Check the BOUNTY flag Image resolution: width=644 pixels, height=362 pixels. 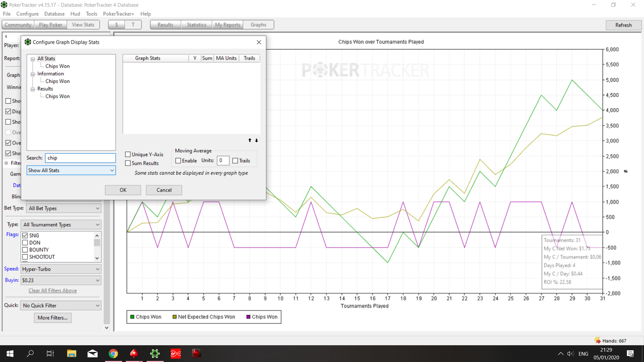(x=25, y=250)
